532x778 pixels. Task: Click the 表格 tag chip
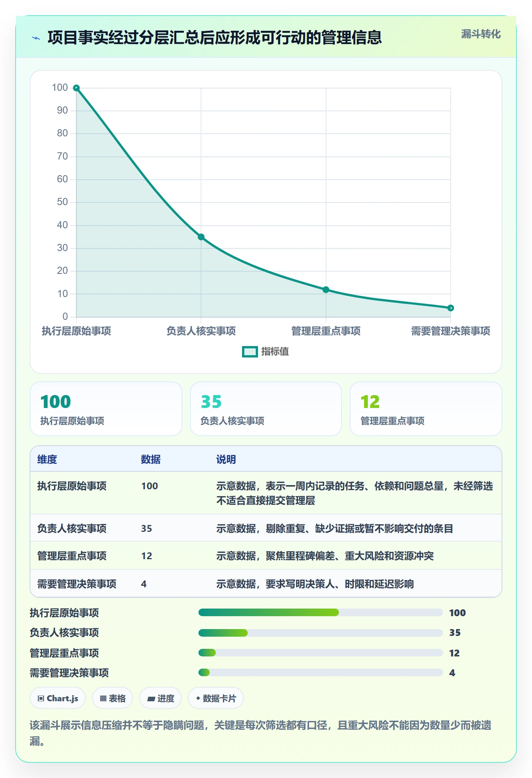pyautogui.click(x=112, y=698)
